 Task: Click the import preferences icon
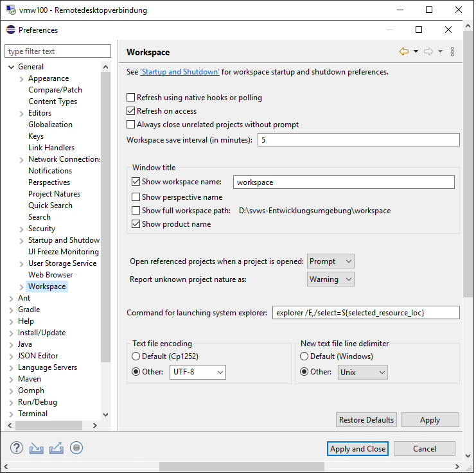(36, 448)
